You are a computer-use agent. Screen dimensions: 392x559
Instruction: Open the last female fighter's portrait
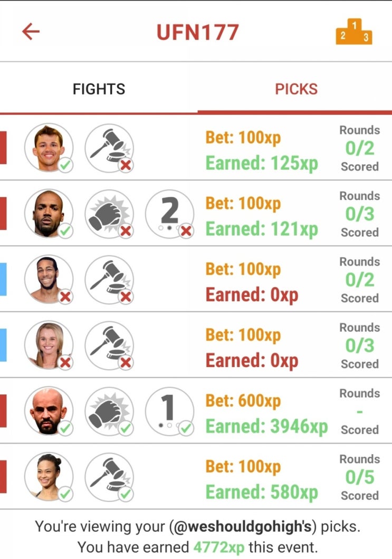tap(49, 477)
